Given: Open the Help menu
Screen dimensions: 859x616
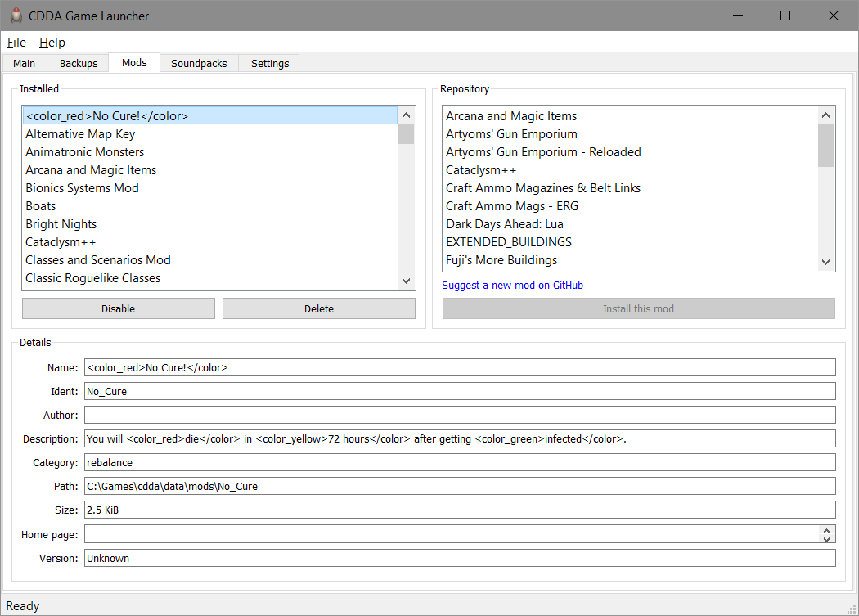Looking at the screenshot, I should [x=52, y=43].
